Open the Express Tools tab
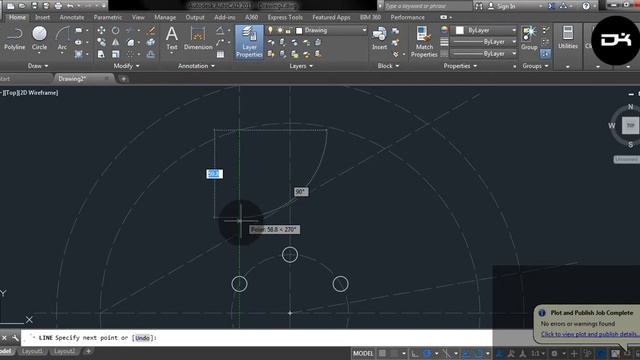The image size is (640, 360). 285,17
